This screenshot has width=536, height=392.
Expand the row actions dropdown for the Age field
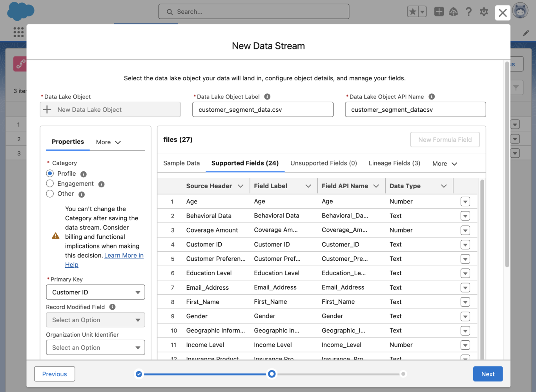465,201
